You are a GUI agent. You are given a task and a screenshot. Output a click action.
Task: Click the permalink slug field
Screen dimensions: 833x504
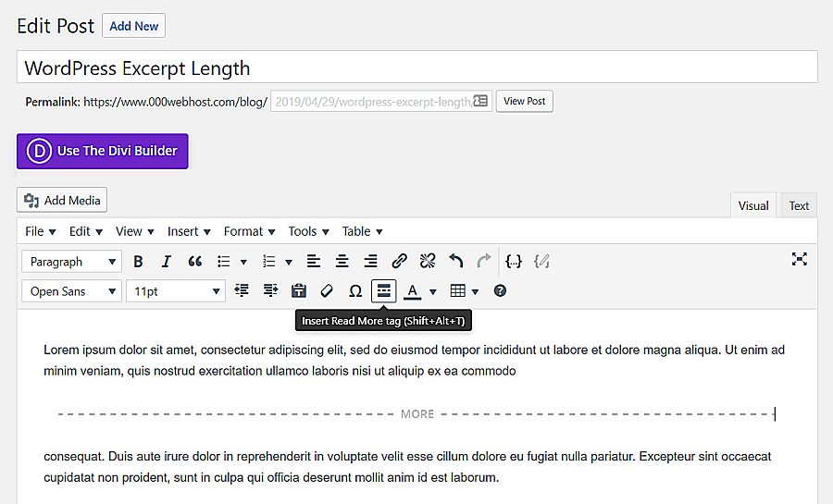tap(381, 102)
